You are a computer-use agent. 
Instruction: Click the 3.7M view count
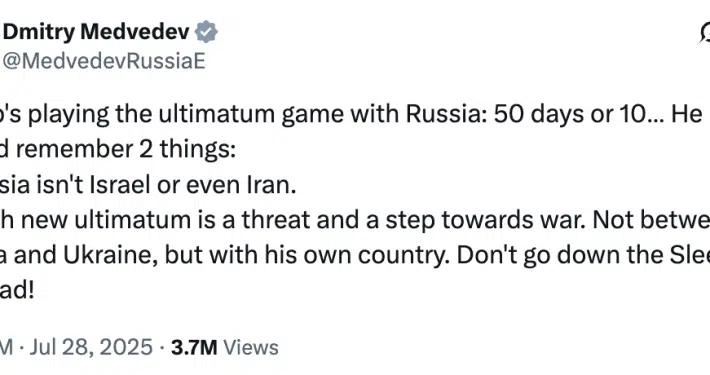coord(194,347)
